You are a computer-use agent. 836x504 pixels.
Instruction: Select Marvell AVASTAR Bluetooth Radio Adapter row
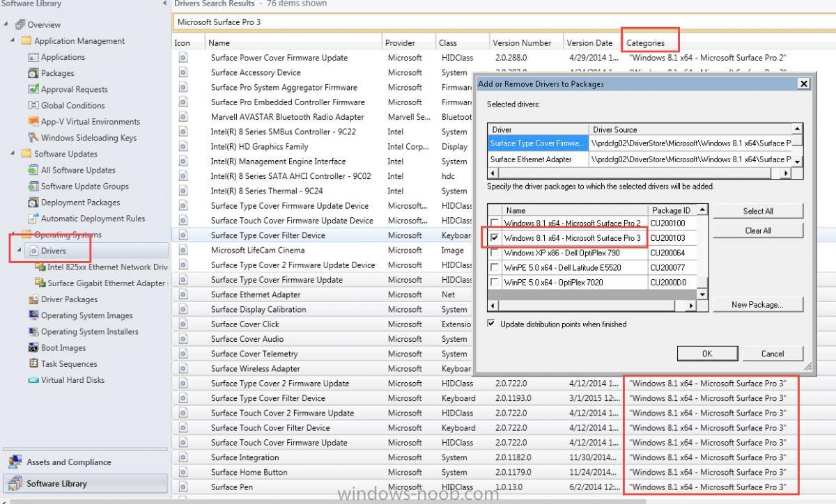[x=323, y=117]
